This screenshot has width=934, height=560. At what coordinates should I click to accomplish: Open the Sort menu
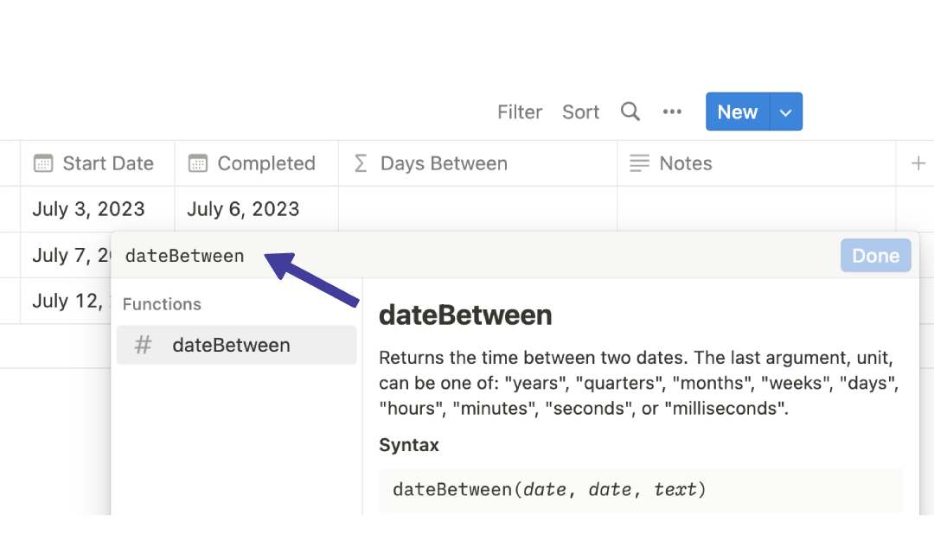tap(580, 112)
